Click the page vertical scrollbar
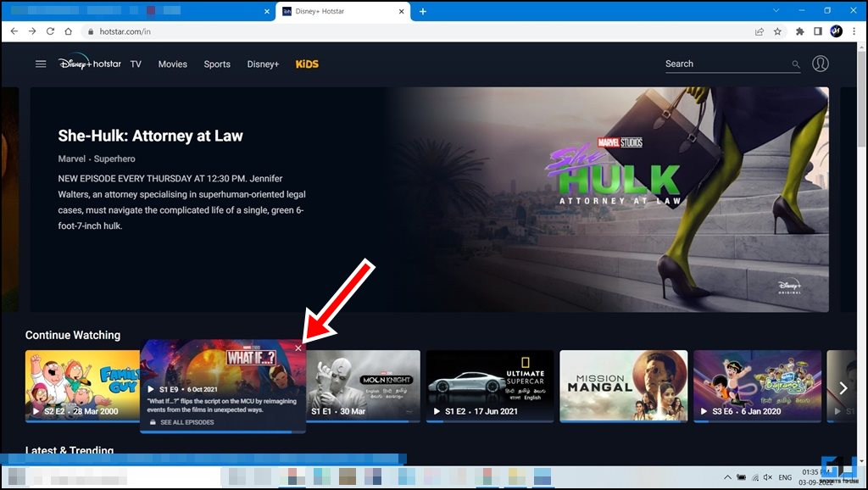 861,98
